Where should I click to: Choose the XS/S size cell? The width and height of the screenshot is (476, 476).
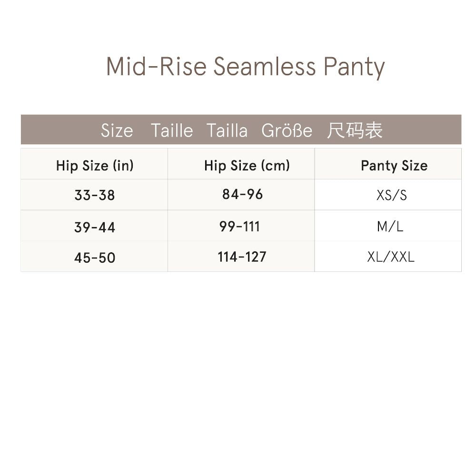(x=391, y=195)
